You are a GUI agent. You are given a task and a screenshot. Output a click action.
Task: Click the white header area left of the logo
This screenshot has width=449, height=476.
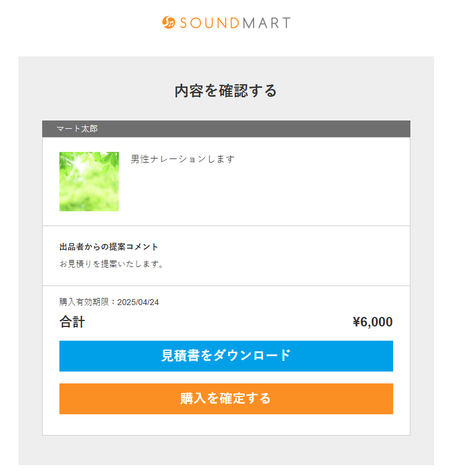coord(77,24)
